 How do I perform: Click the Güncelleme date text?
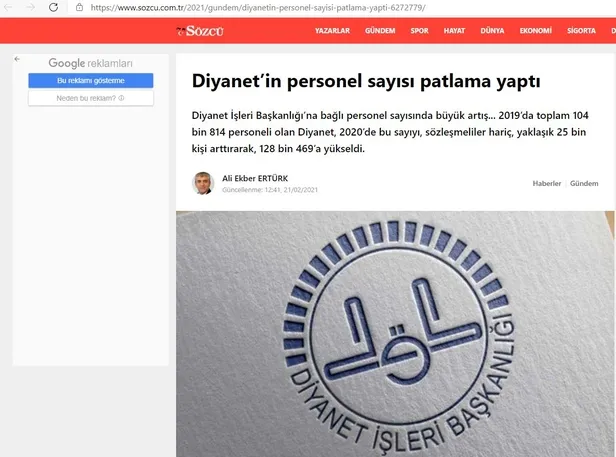[x=270, y=190]
